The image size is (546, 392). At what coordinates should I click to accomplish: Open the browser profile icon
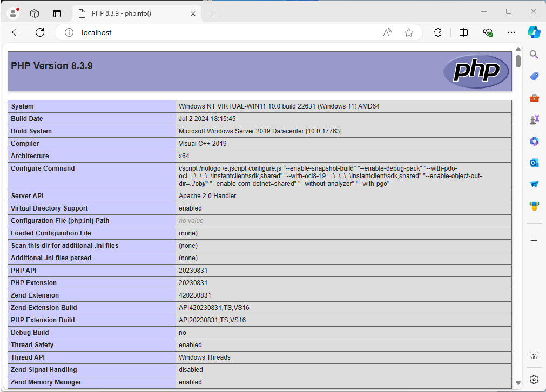(x=14, y=13)
